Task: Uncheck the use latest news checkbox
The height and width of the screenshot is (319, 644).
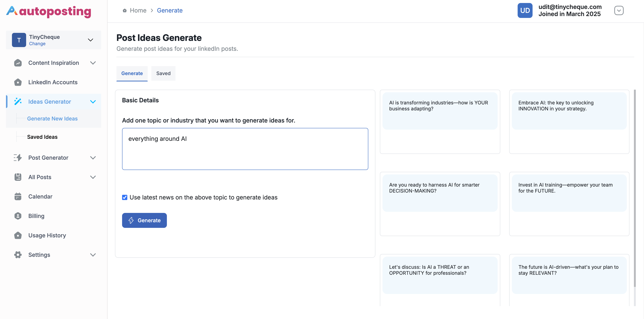Action: (x=125, y=197)
